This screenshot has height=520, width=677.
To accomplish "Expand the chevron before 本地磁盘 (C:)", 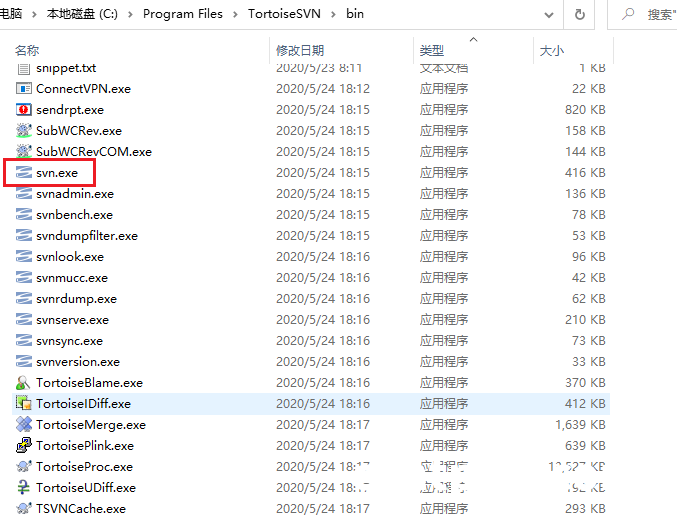I will [x=34, y=14].
